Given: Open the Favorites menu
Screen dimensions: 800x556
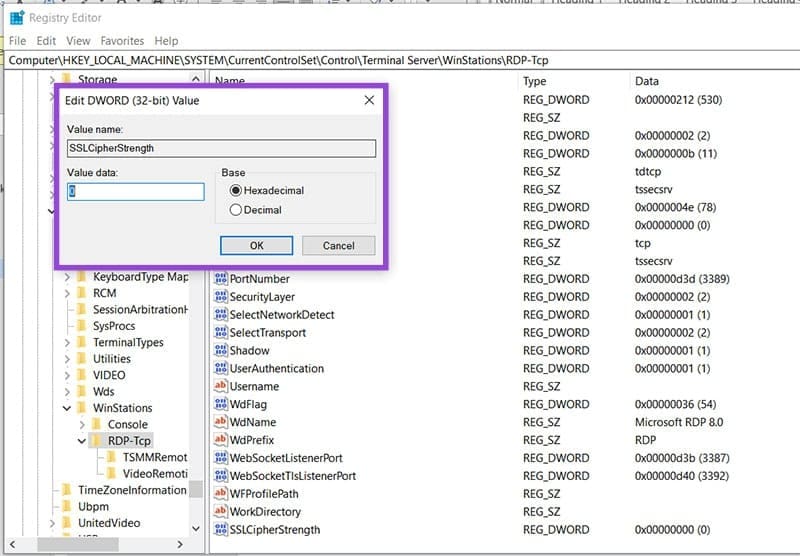Looking at the screenshot, I should tap(122, 41).
